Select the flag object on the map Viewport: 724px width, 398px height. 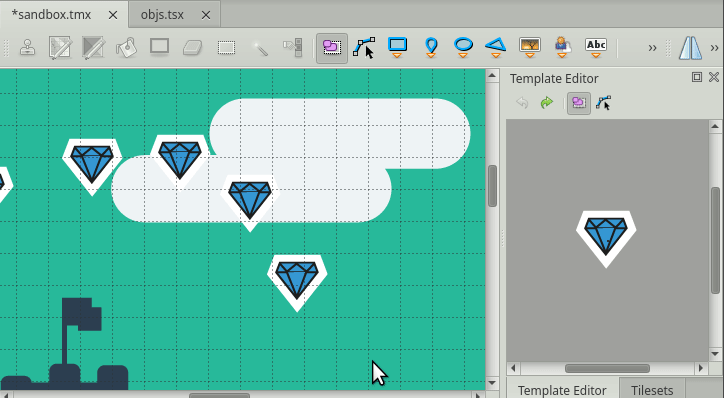[82, 332]
